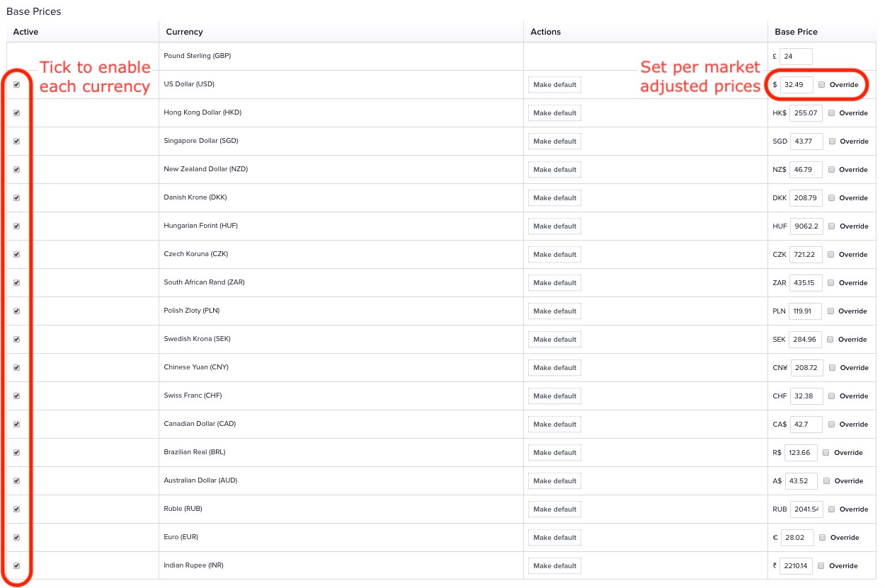Click Make default for Indian Rupee
The width and height of the screenshot is (885, 588).
tap(555, 566)
